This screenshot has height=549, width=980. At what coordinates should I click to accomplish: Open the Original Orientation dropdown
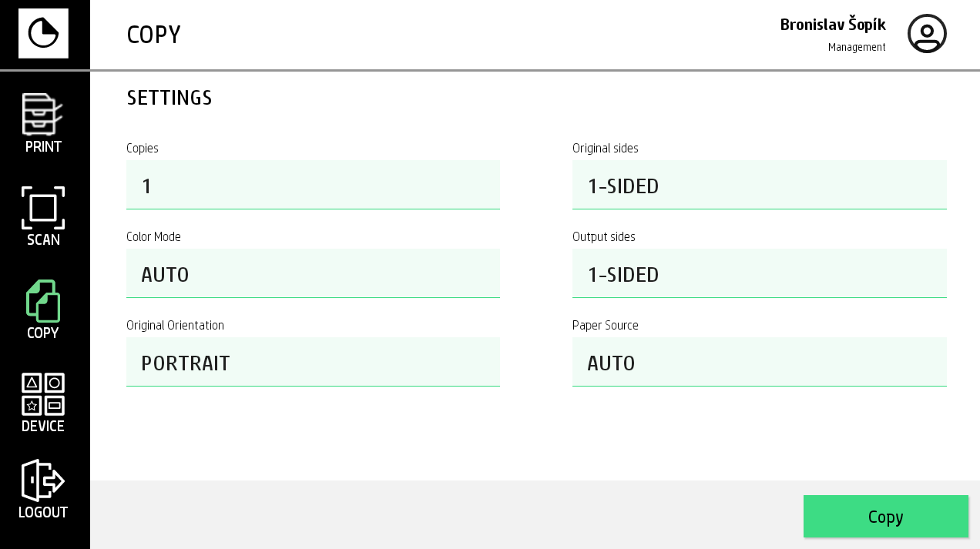coord(313,362)
